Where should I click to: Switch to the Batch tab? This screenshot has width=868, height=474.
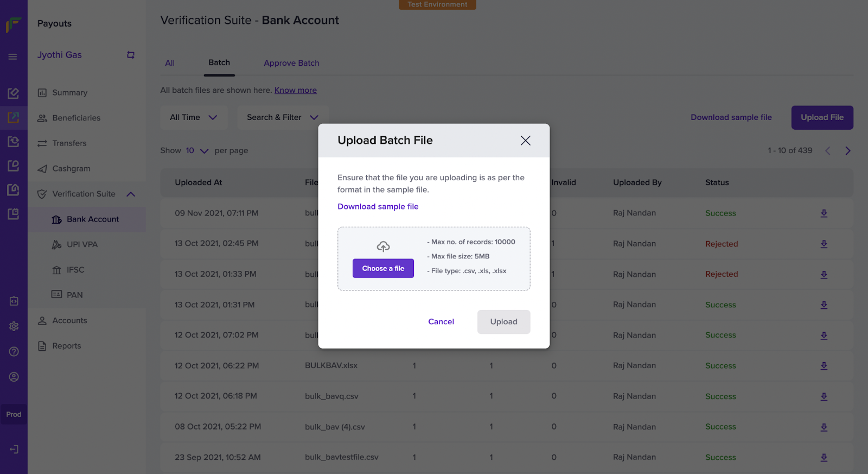tap(219, 62)
